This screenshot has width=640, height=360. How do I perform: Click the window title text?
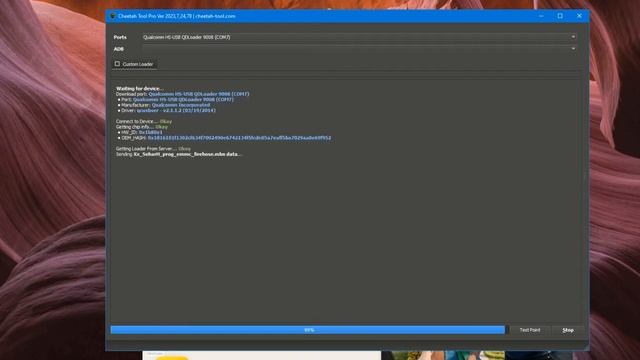[176, 16]
